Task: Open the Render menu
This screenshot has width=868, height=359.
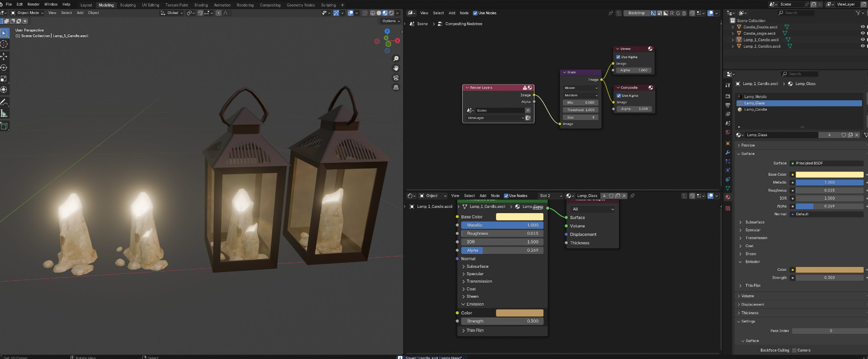Action: 33,4
